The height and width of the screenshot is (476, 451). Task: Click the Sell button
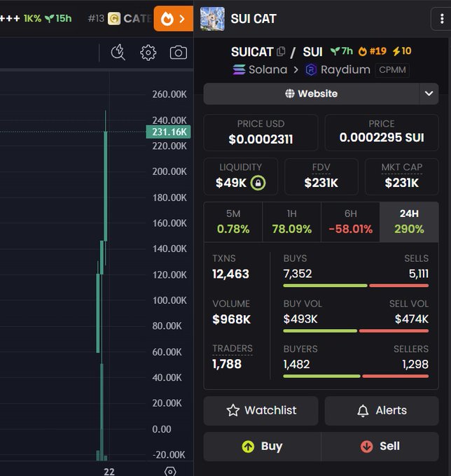tap(380, 447)
